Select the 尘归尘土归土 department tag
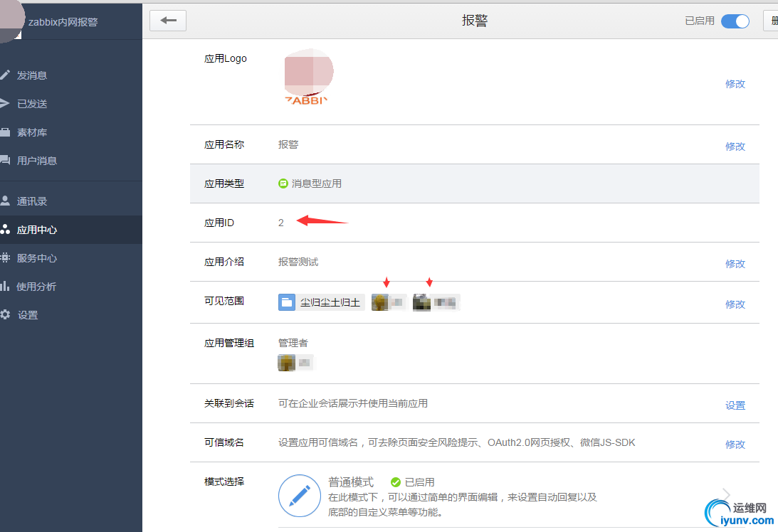778x532 pixels. (322, 302)
